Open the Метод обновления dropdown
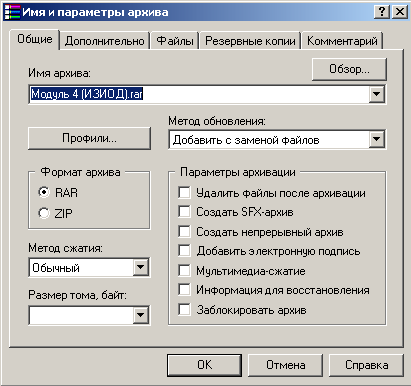 pos(377,139)
